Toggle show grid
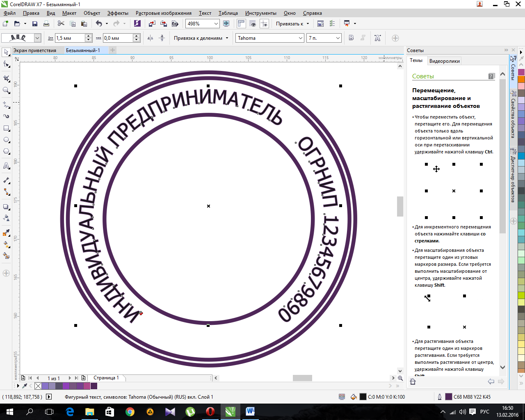525x420 pixels. (253, 24)
